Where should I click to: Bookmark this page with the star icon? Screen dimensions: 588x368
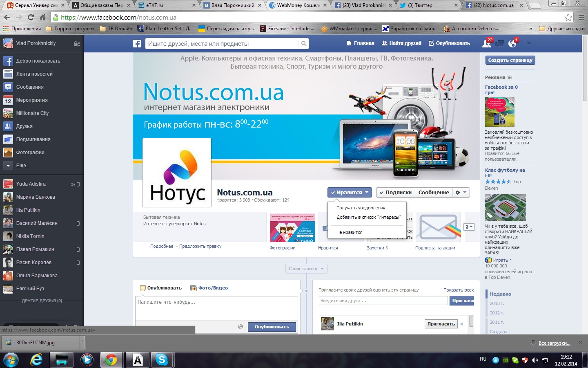click(x=568, y=18)
